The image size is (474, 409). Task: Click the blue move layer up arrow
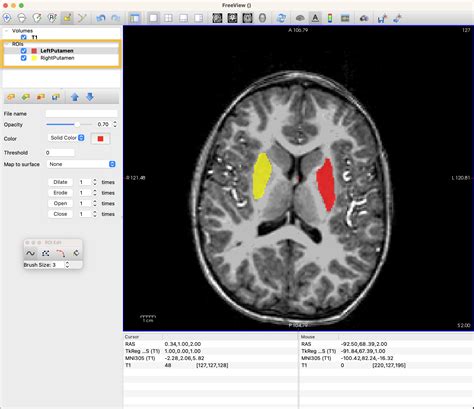coord(75,97)
